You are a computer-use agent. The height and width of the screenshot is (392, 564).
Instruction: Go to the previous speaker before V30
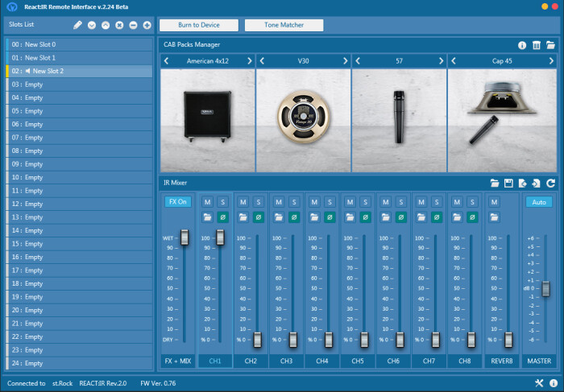click(262, 60)
